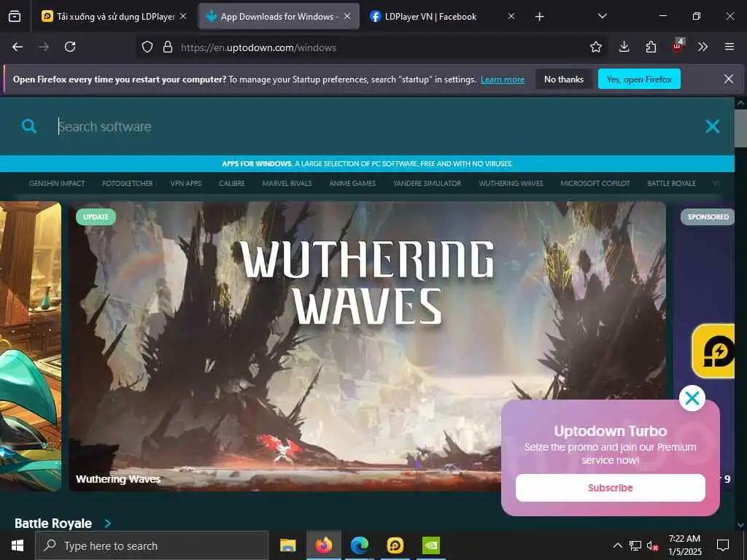The width and height of the screenshot is (747, 560).
Task: Open Calibre link
Action: click(x=231, y=183)
